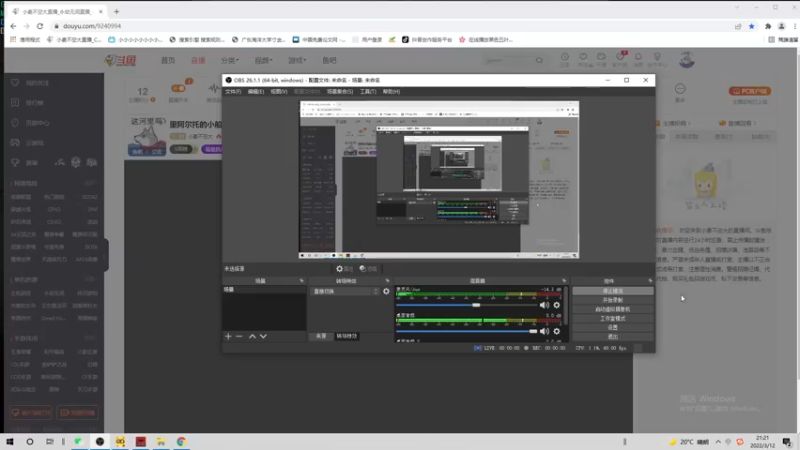Screen dimensions: 800x450
Task: Open Chrome extensions puzzle icon
Action: [x=768, y=26]
